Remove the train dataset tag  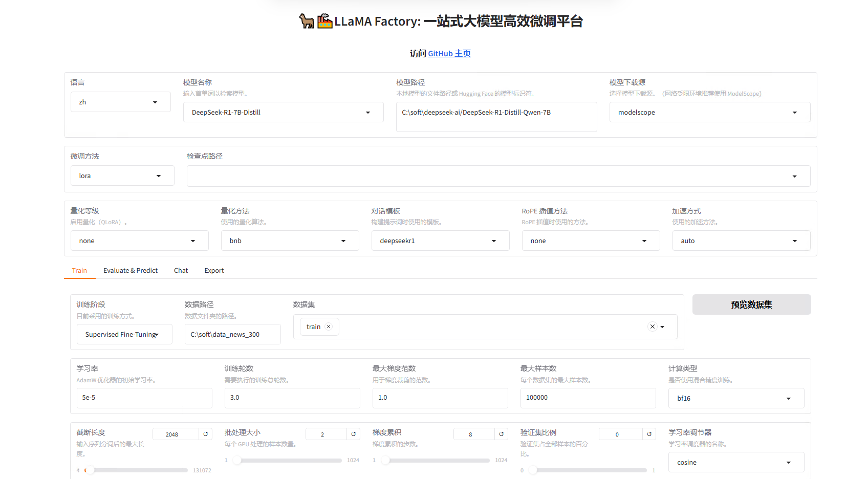(329, 326)
